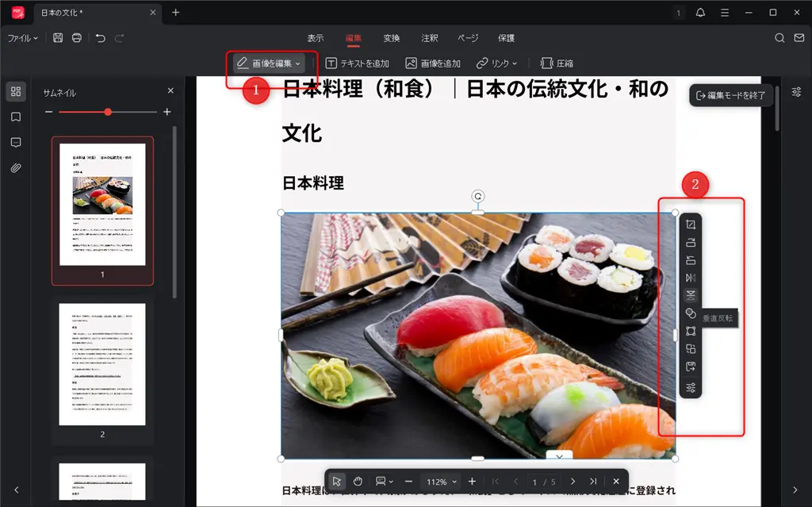Open the image adjustments sliders icon
Viewport: 812px width, 507px height.
pyautogui.click(x=690, y=388)
